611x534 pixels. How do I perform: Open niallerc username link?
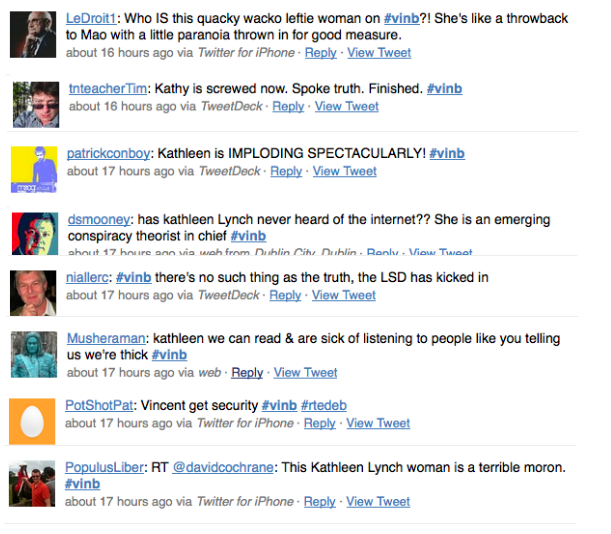87,277
